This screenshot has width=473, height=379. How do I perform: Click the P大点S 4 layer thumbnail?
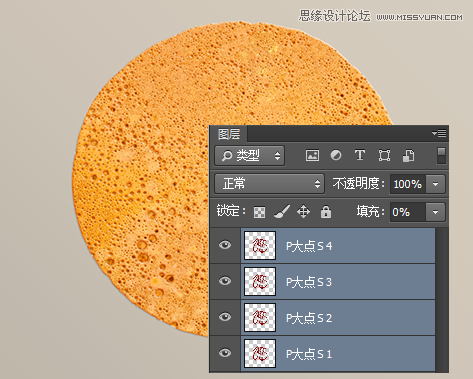pyautogui.click(x=260, y=246)
